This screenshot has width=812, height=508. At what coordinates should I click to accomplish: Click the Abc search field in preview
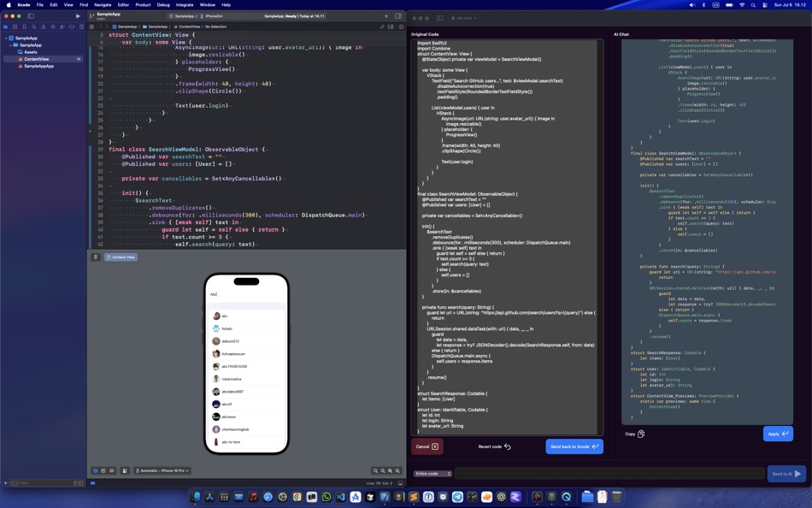[246, 294]
